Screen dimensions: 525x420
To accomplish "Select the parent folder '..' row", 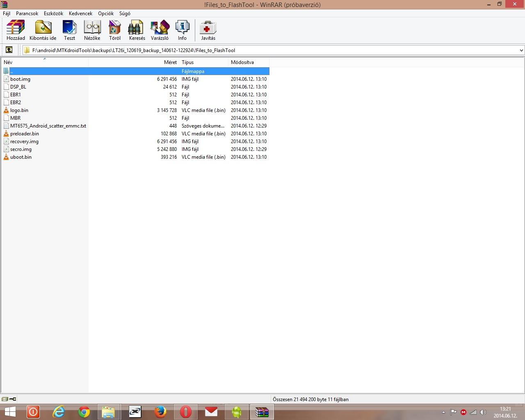I will [x=136, y=71].
